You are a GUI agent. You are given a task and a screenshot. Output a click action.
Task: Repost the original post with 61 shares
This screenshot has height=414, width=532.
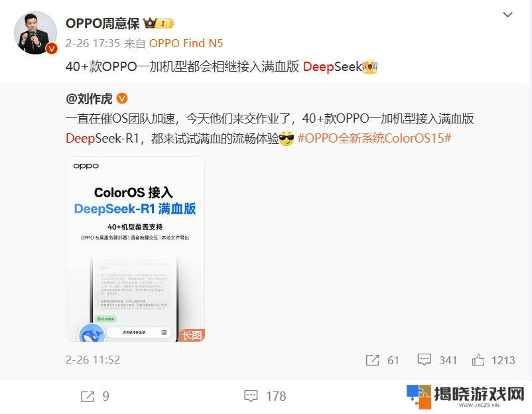pos(382,360)
